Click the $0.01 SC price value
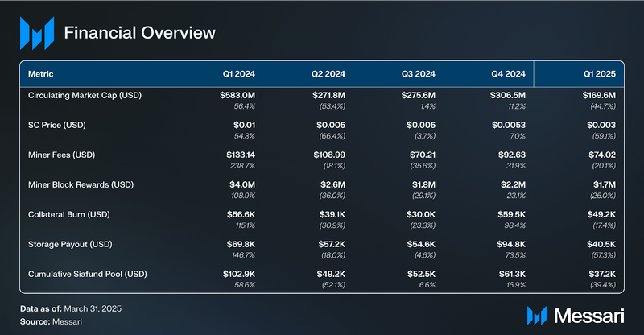This screenshot has width=644, height=335. tap(245, 125)
